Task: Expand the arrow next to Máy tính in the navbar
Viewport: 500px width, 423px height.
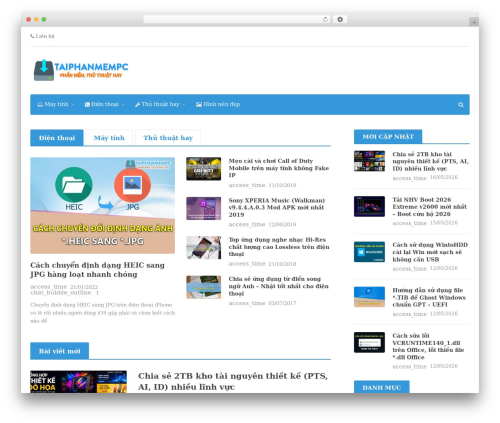Action: (73, 105)
